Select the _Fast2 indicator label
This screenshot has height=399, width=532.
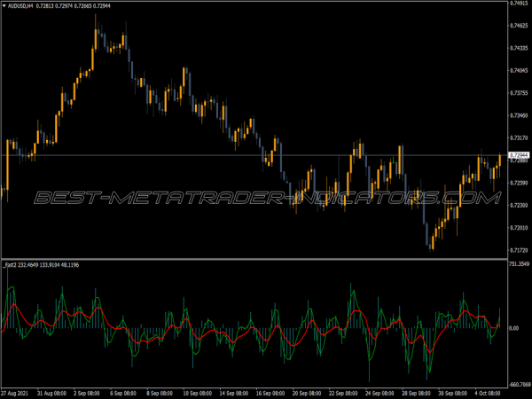(12, 264)
